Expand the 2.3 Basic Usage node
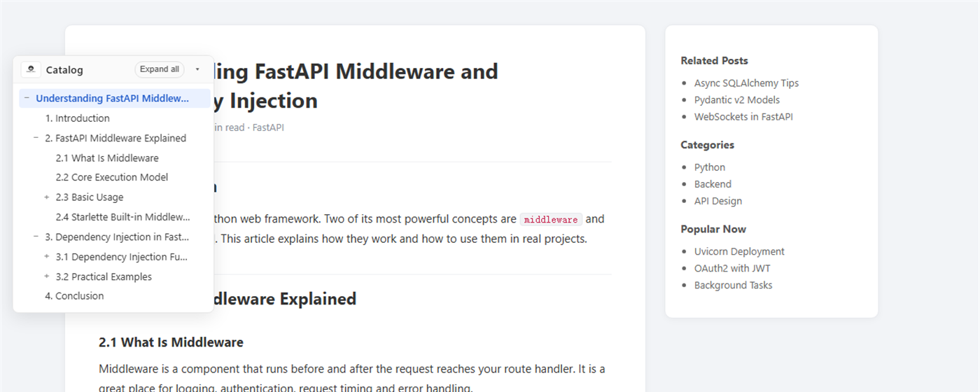Viewport: 980px width, 392px height. [x=47, y=197]
